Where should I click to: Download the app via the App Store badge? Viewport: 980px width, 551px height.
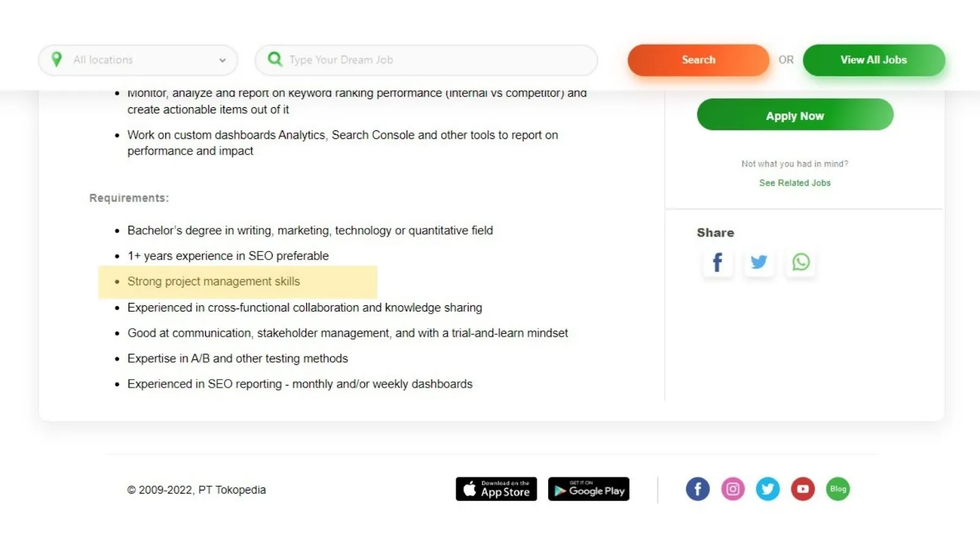(x=496, y=489)
